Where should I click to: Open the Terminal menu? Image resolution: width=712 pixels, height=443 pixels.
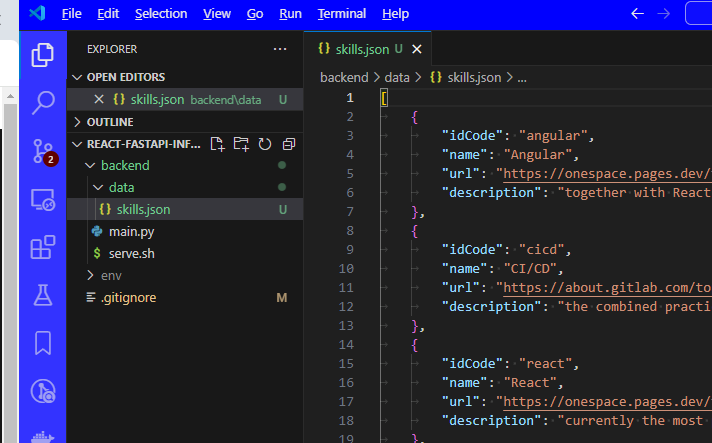(341, 14)
